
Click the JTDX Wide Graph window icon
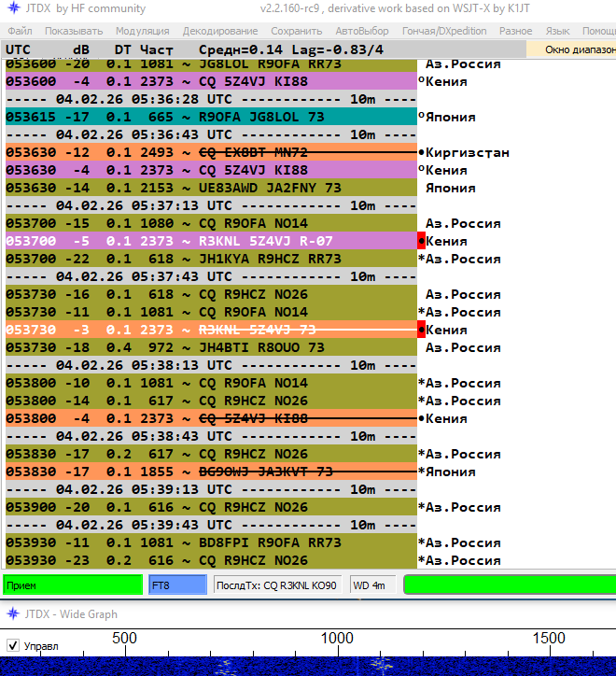click(13, 613)
